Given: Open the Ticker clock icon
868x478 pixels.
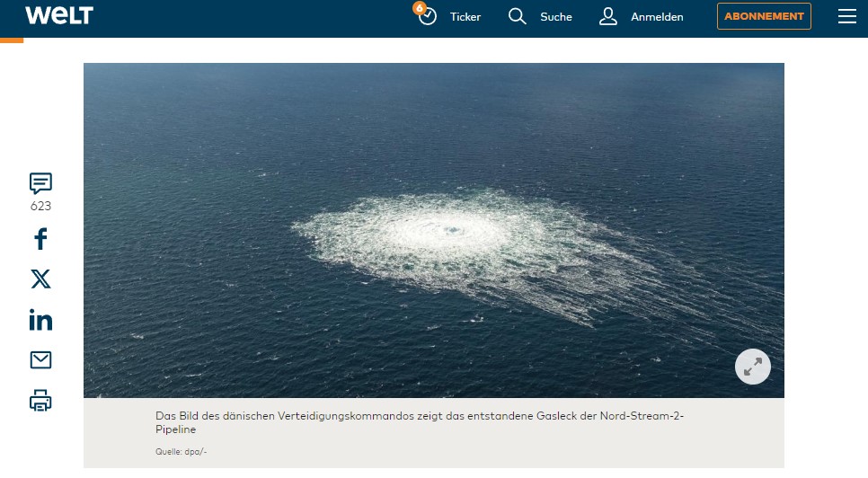Looking at the screenshot, I should (x=428, y=17).
